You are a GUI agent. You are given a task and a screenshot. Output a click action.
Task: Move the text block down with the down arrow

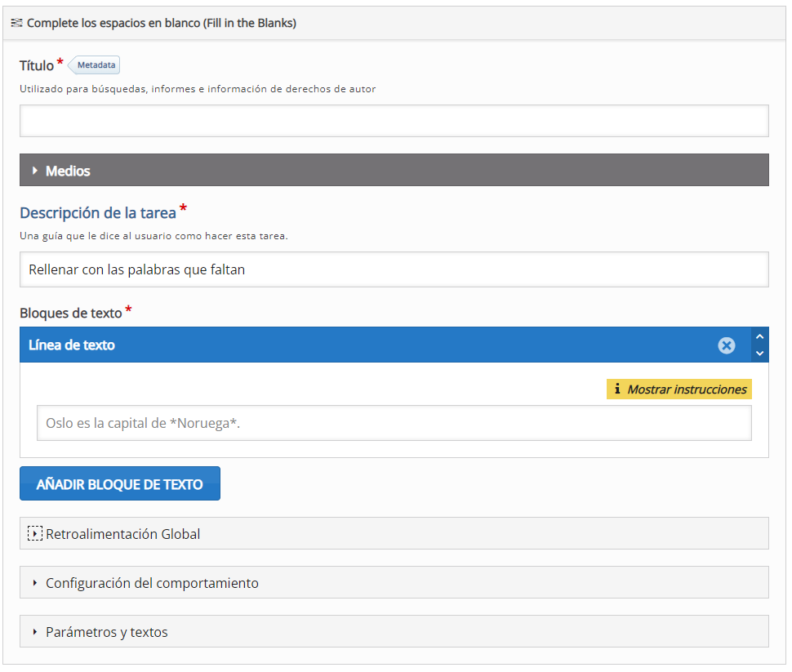click(x=760, y=354)
